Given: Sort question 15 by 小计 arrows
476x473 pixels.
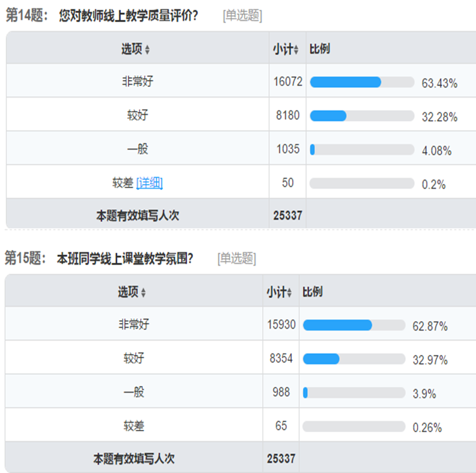Looking at the screenshot, I should tap(289, 293).
